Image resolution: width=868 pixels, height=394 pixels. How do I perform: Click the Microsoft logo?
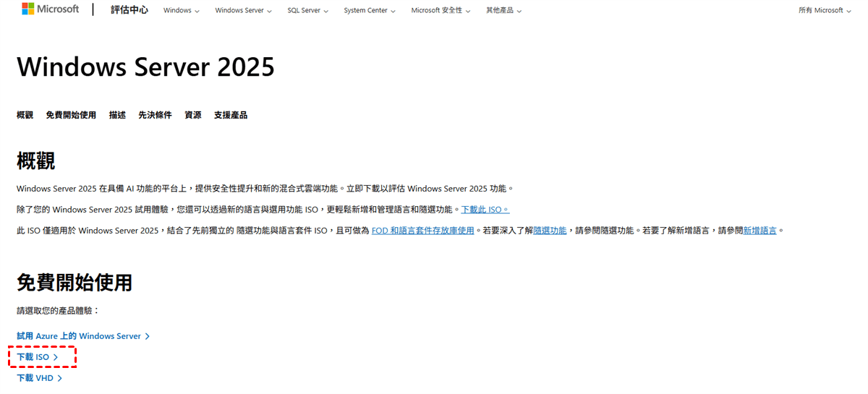pyautogui.click(x=51, y=9)
